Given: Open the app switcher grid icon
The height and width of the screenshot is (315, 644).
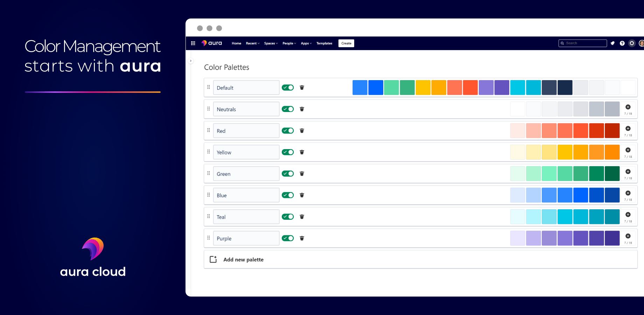Looking at the screenshot, I should tap(193, 43).
